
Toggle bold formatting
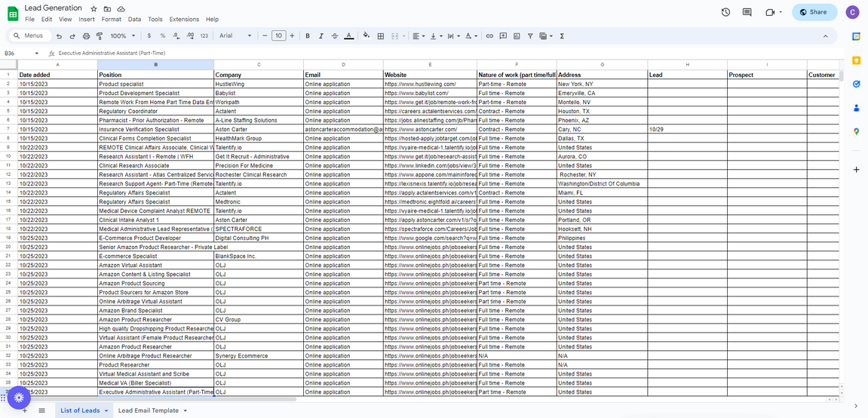click(x=307, y=36)
